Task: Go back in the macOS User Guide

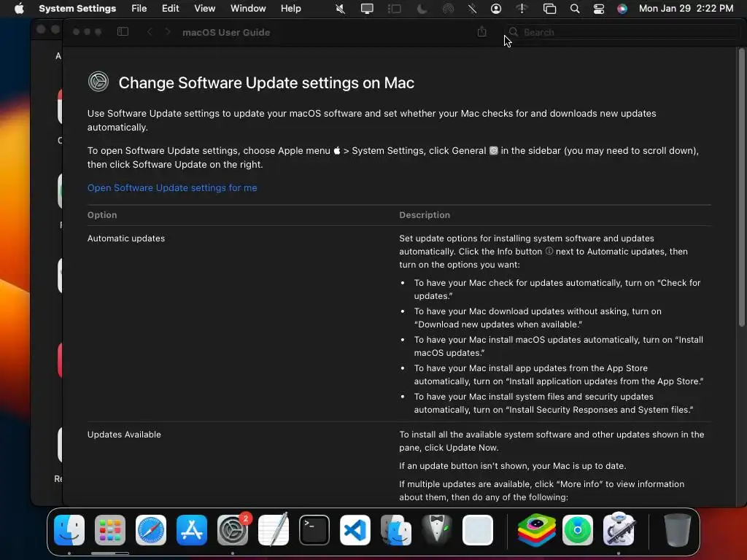Action: [150, 32]
